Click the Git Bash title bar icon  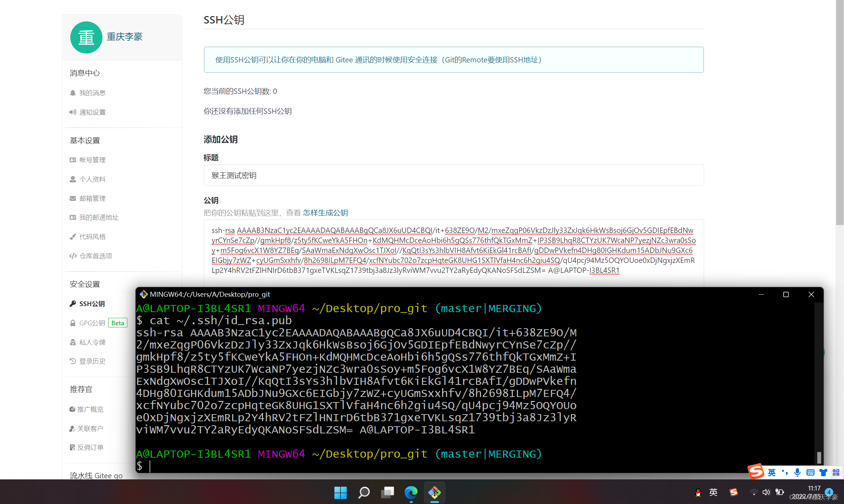[143, 294]
